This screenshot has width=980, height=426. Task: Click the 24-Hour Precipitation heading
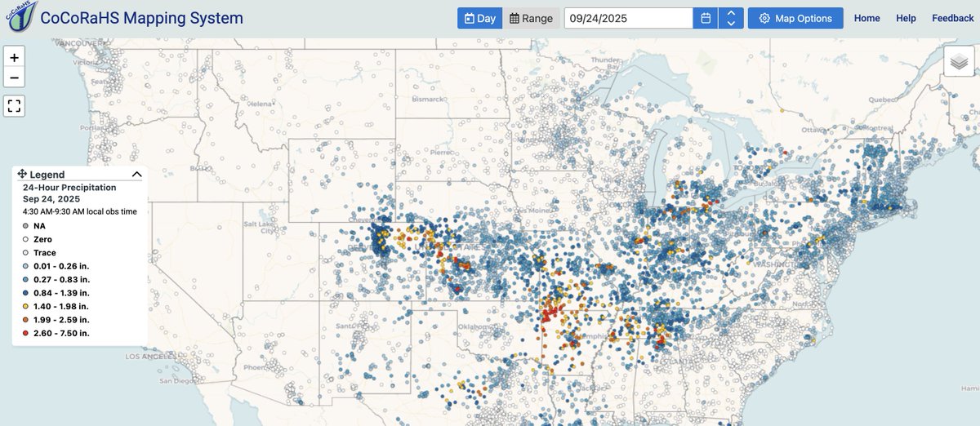coord(69,187)
